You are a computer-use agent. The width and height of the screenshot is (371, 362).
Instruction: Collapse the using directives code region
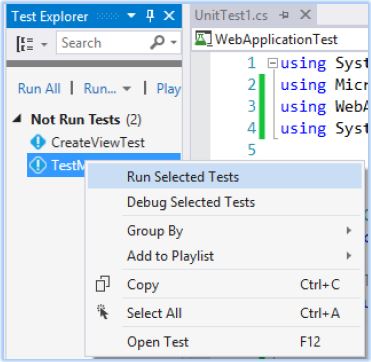[273, 63]
